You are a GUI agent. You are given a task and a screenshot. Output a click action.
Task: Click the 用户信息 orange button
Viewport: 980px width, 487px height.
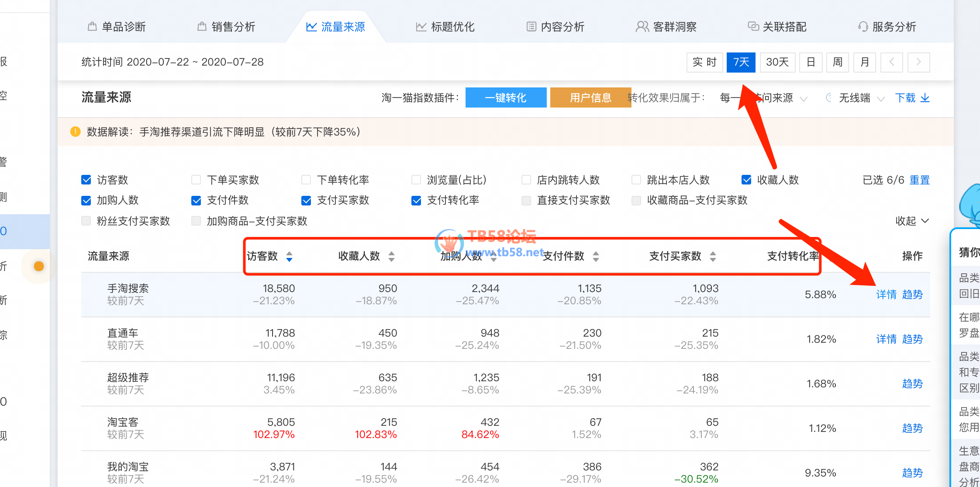(x=590, y=97)
